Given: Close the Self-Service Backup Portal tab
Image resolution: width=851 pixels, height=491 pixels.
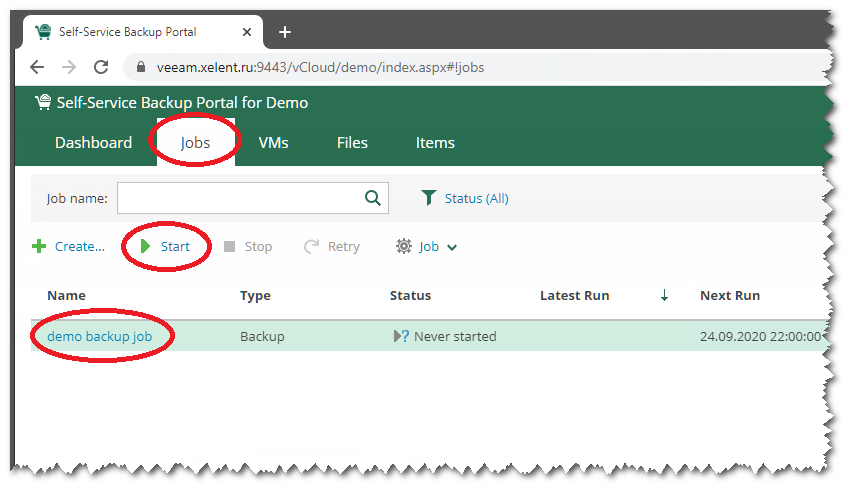Looking at the screenshot, I should point(247,33).
